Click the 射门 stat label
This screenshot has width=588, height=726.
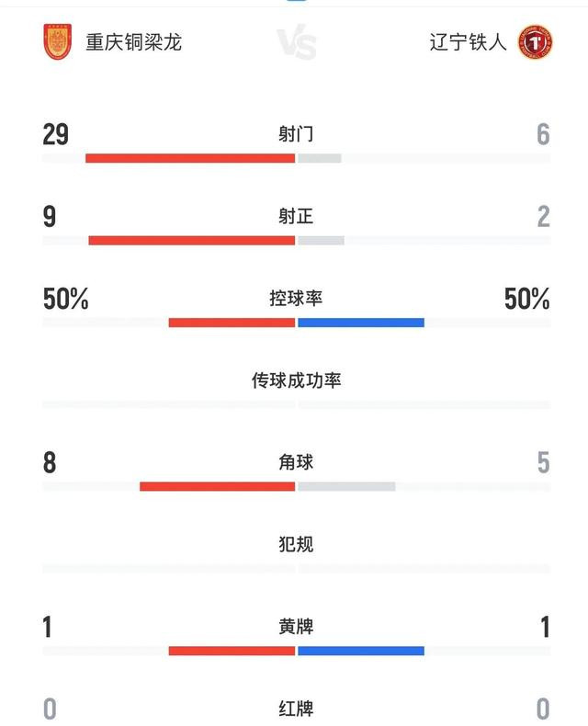[x=296, y=134]
